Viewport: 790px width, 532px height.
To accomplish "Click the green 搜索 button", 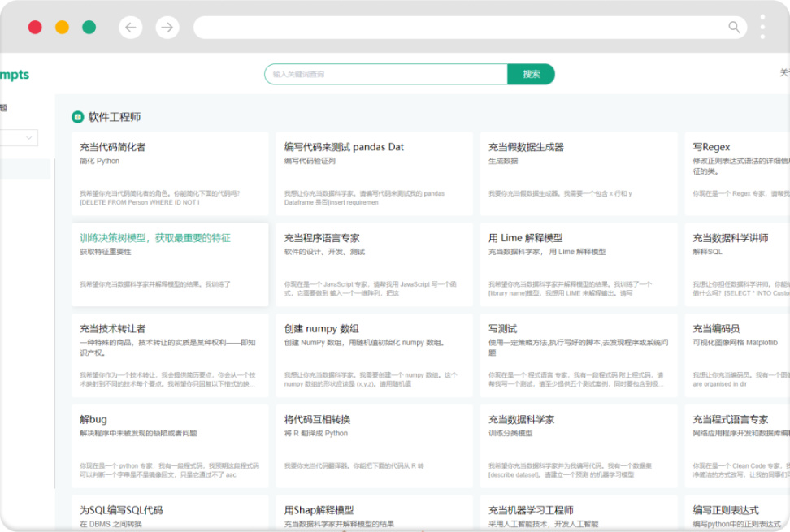I will [x=531, y=74].
